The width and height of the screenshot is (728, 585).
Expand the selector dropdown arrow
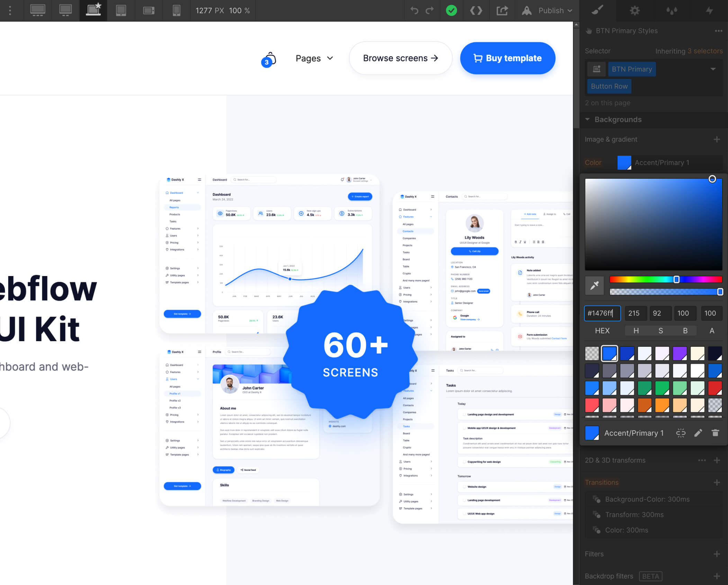713,69
